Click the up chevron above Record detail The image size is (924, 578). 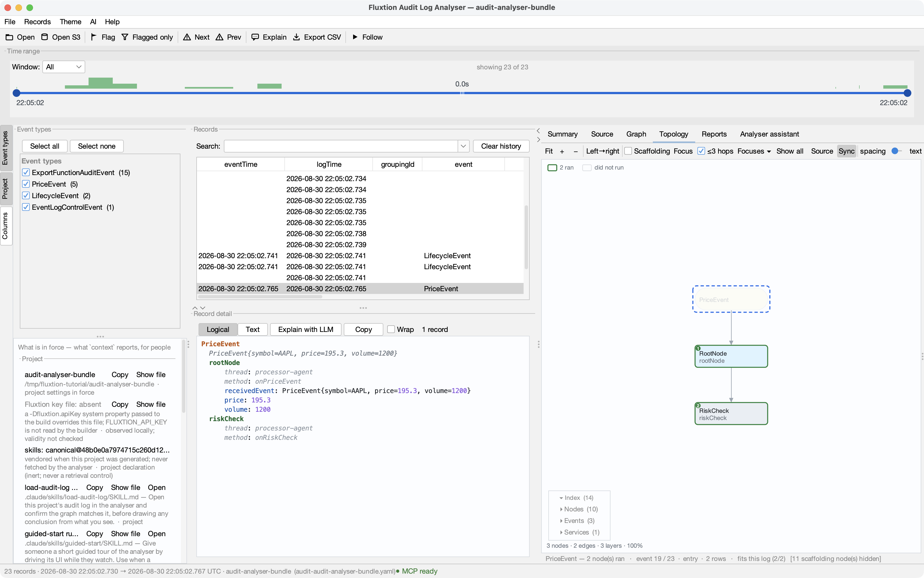point(195,308)
